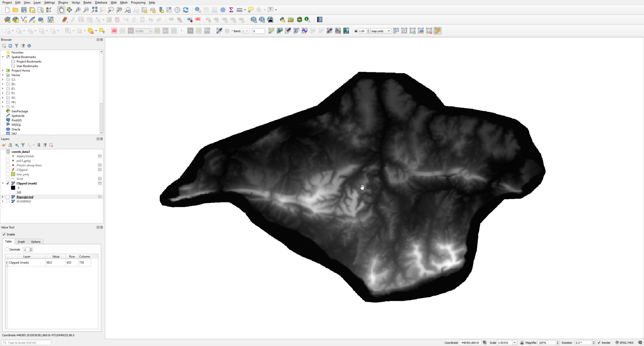Click the Identify Features tool
This screenshot has width=644, height=346.
click(x=198, y=10)
